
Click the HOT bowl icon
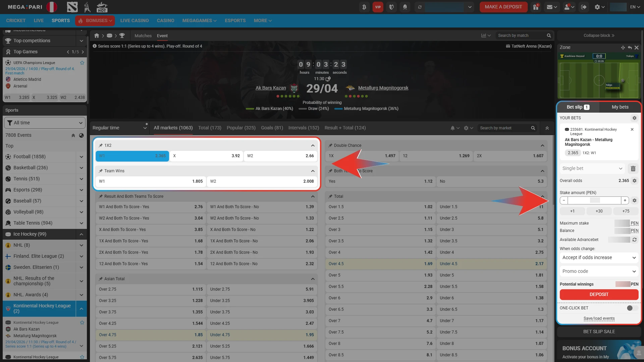[102, 7]
